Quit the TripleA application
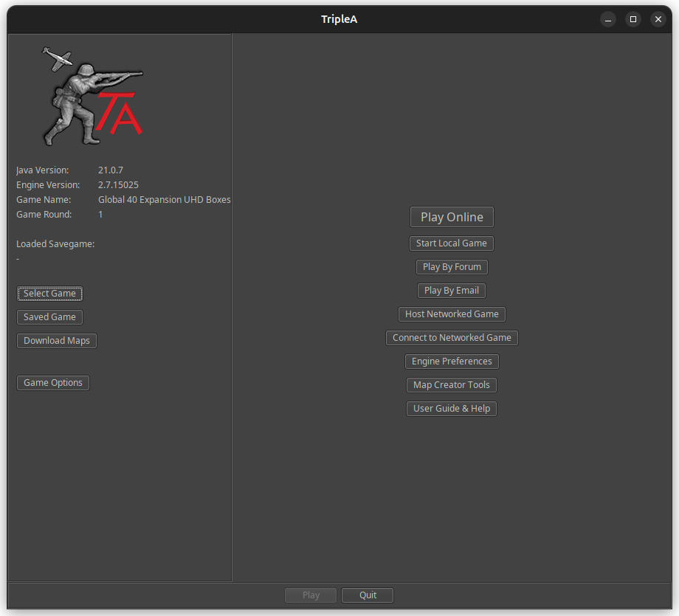The image size is (679, 616). [x=367, y=595]
